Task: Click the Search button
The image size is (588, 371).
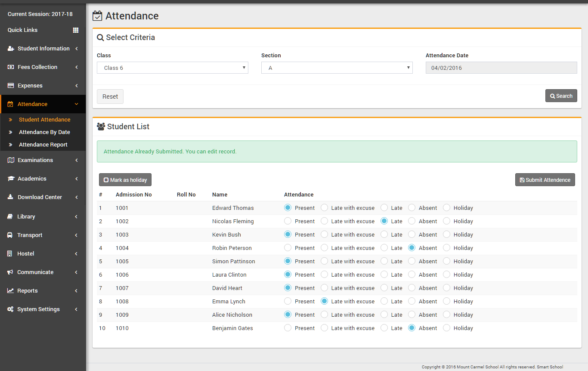Action: (561, 96)
